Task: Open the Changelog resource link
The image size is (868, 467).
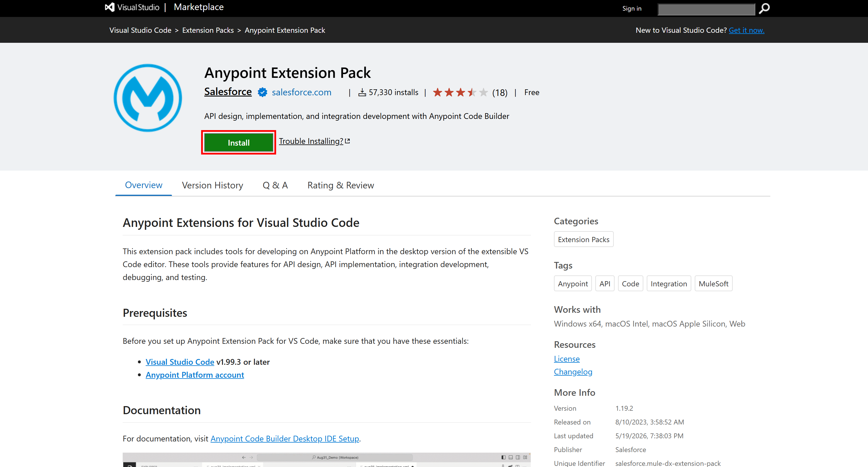Action: (573, 372)
